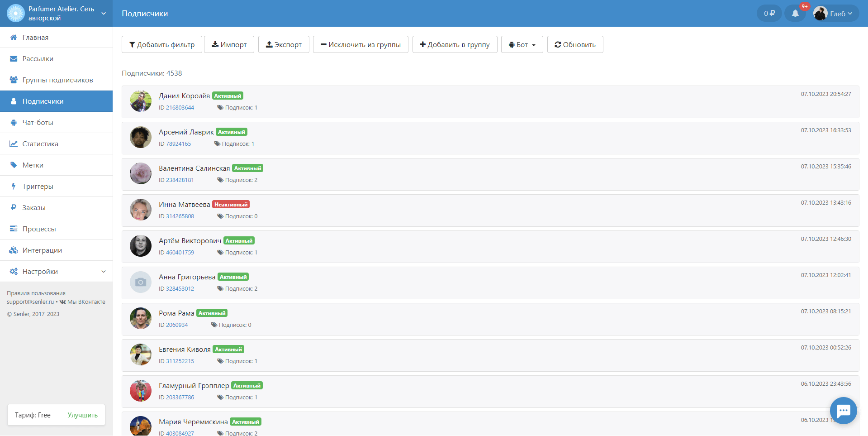
Task: Open the community selector chevron at top
Action: tap(104, 14)
